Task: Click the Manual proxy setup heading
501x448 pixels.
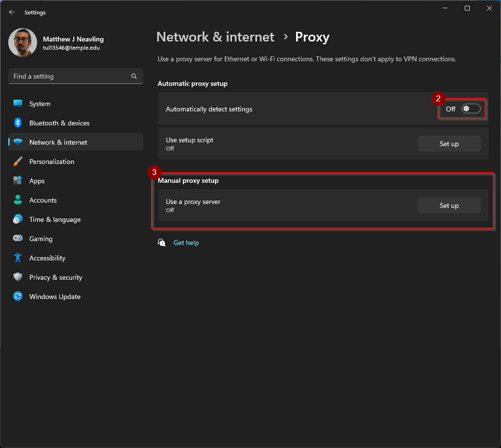Action: pyautogui.click(x=188, y=180)
